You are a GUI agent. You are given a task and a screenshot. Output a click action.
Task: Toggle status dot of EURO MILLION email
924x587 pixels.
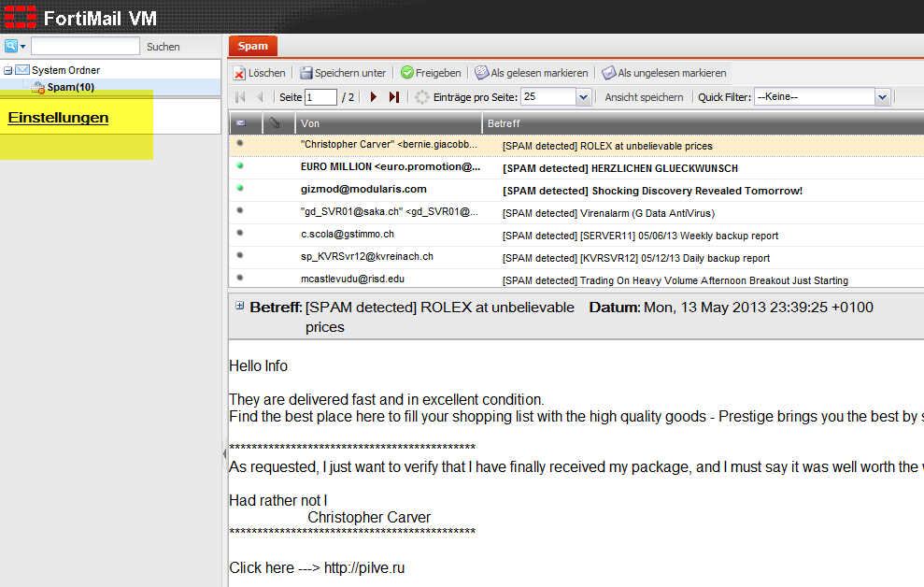240,165
